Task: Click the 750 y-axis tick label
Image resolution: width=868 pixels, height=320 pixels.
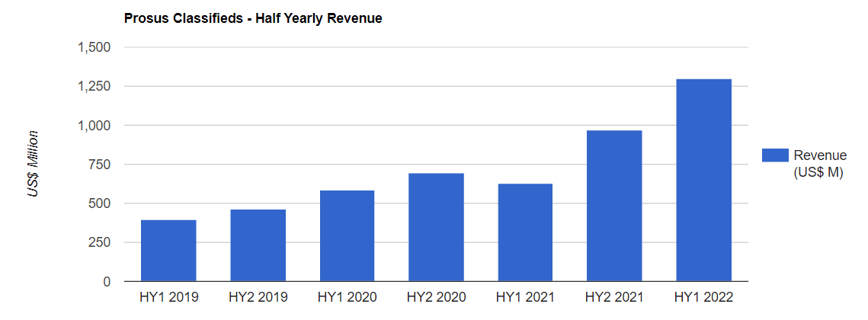Action: 101,165
